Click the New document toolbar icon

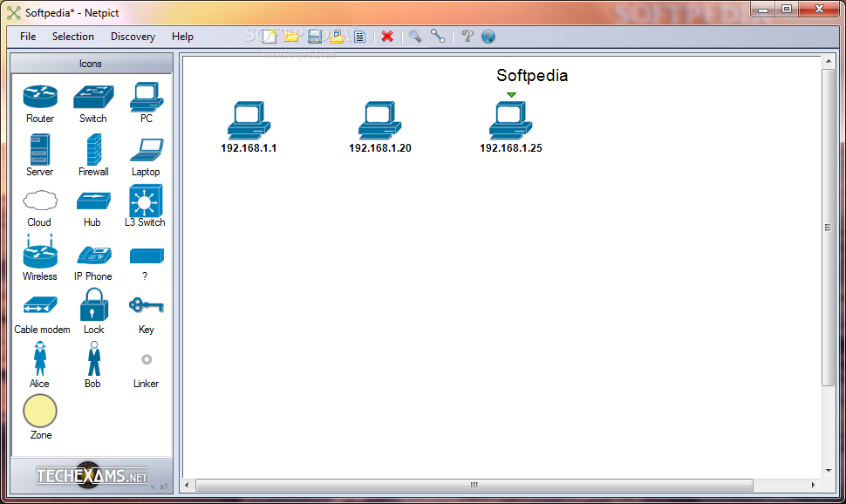point(269,36)
